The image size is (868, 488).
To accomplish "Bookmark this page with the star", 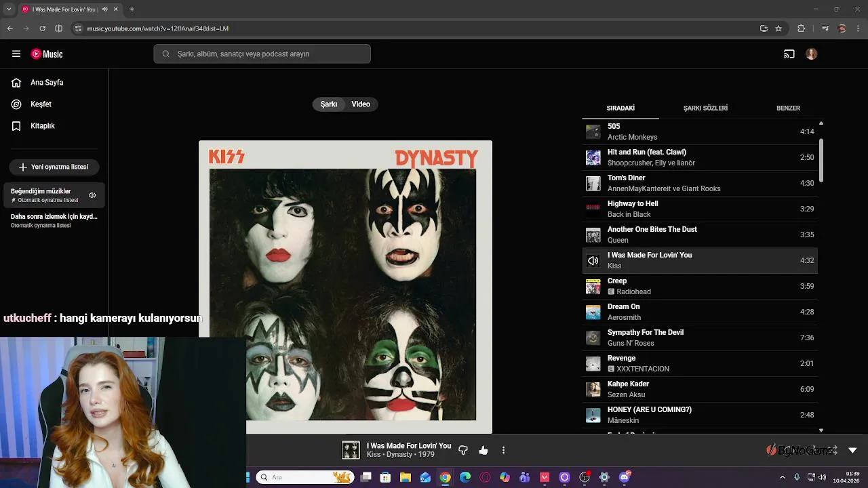I will point(778,28).
